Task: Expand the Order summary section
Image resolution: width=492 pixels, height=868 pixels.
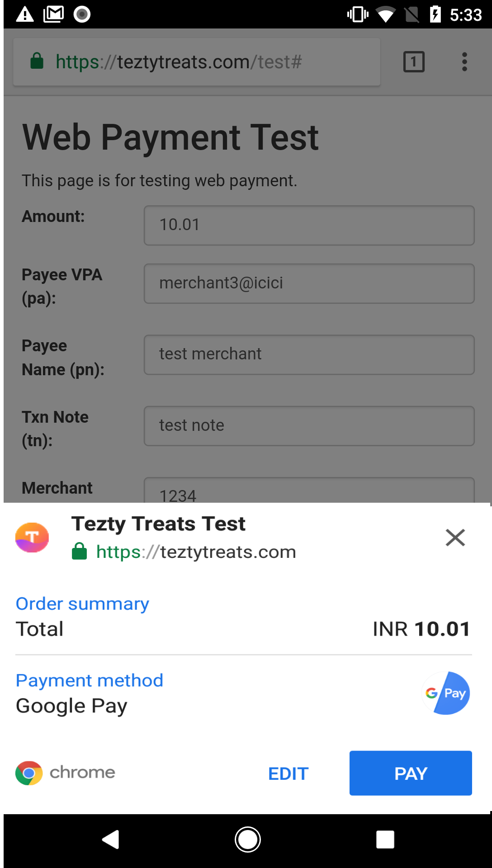Action: click(x=82, y=603)
